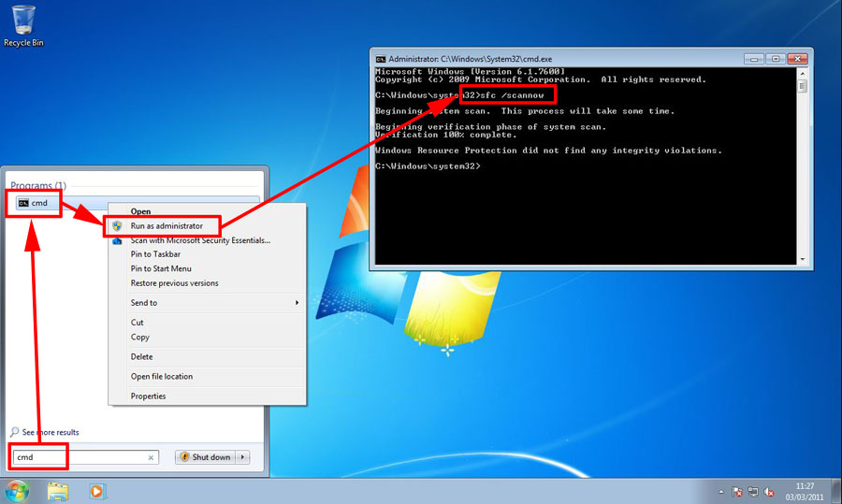Launch Windows Media Player from the taskbar
Image resolution: width=842 pixels, height=504 pixels.
[96, 491]
